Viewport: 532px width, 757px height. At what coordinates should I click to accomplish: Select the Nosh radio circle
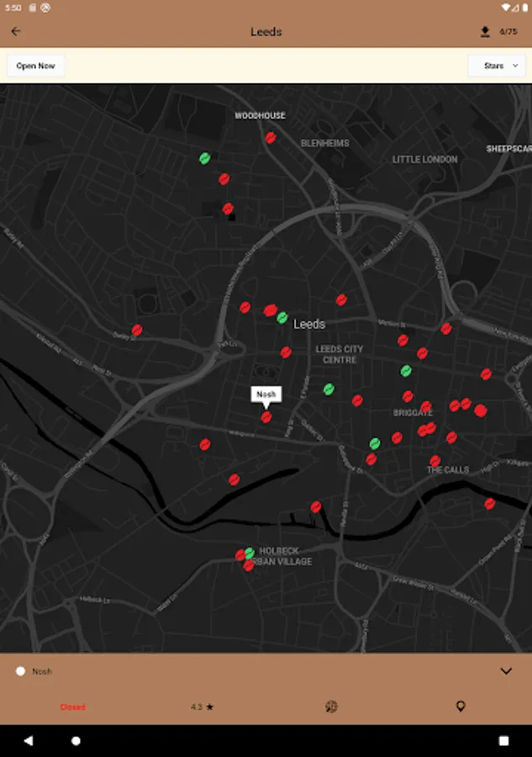(20, 671)
